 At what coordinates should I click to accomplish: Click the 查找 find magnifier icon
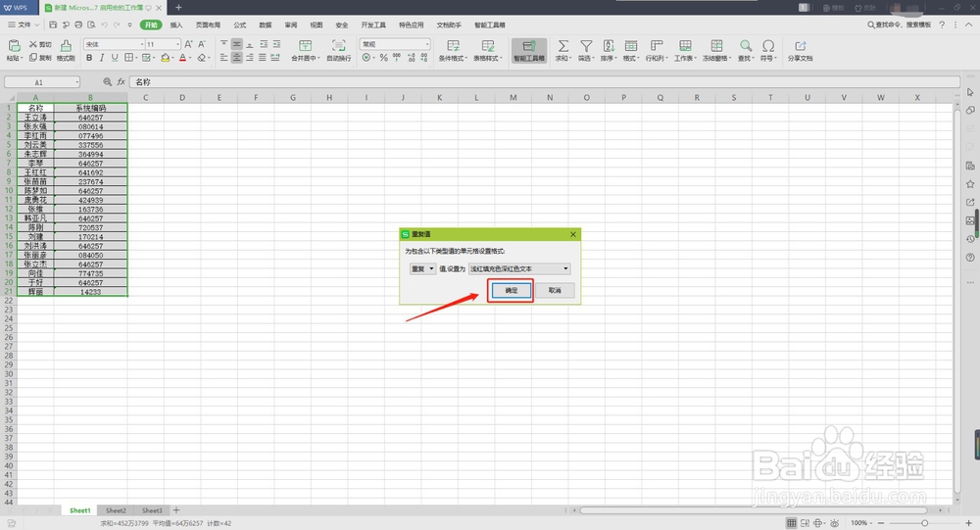tap(745, 46)
